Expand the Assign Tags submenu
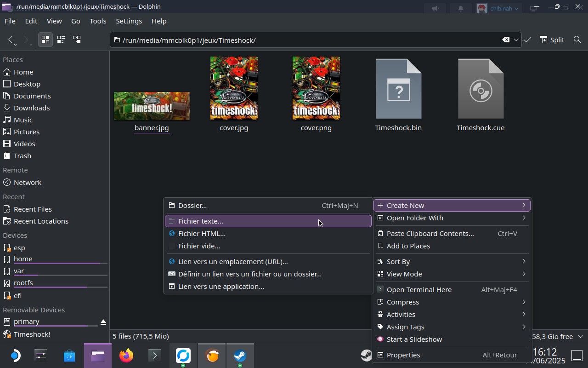Image resolution: width=588 pixels, height=368 pixels. click(452, 327)
